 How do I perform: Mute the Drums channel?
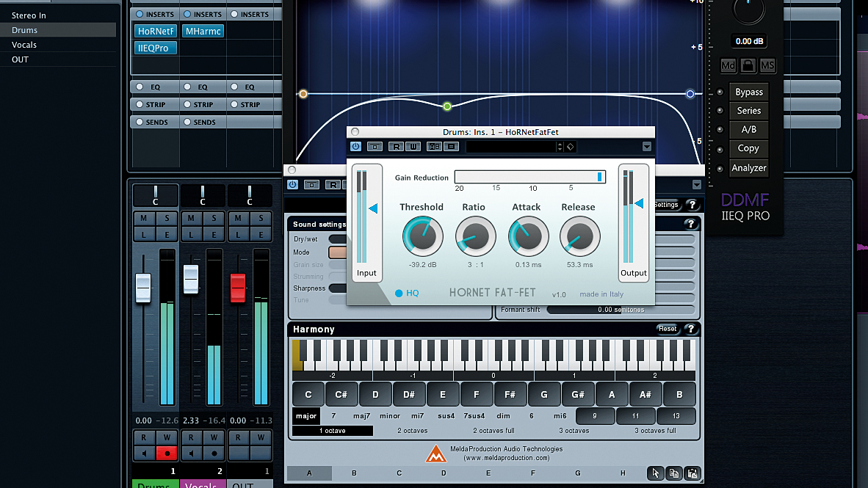pyautogui.click(x=144, y=219)
